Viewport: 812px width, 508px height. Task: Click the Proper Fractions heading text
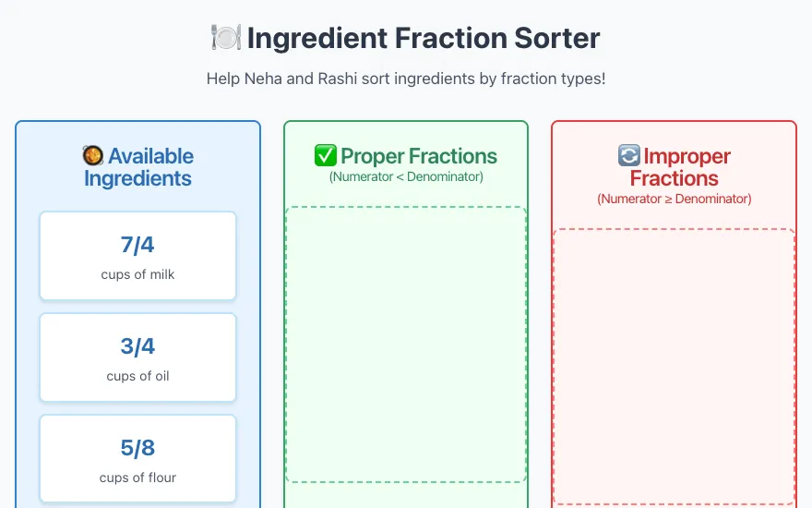(x=419, y=156)
